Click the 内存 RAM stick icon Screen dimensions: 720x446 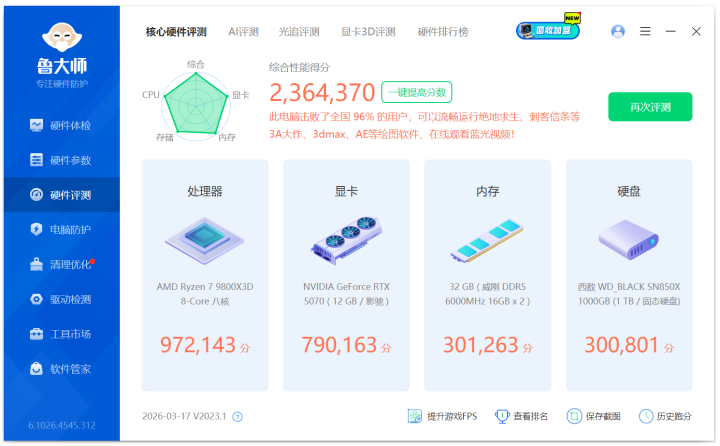pyautogui.click(x=487, y=241)
